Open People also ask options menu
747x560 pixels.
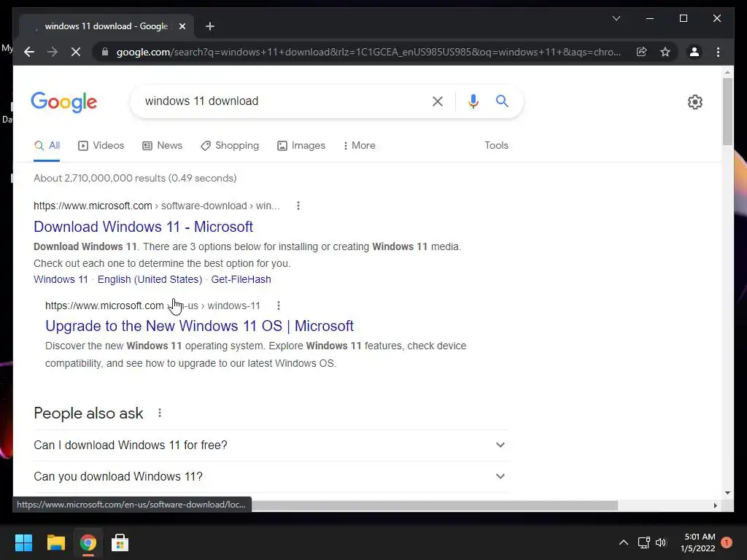point(160,413)
